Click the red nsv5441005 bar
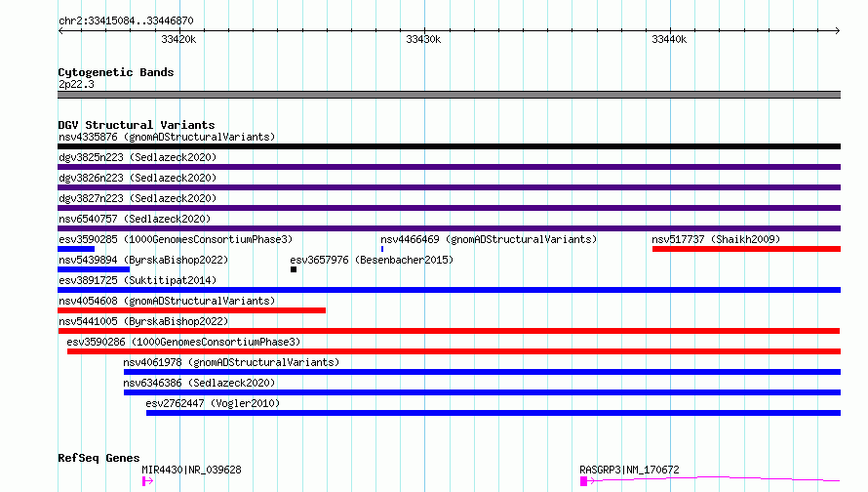868x492 pixels. [x=449, y=331]
